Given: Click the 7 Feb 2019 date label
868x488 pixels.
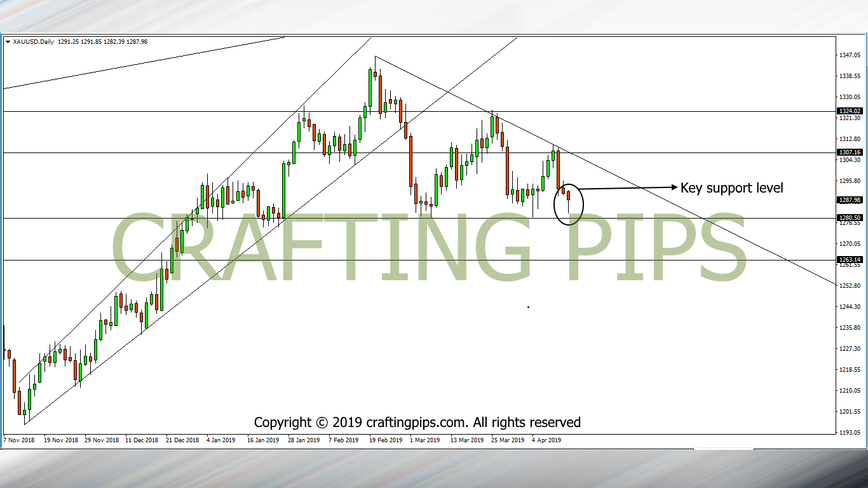Looking at the screenshot, I should (344, 440).
